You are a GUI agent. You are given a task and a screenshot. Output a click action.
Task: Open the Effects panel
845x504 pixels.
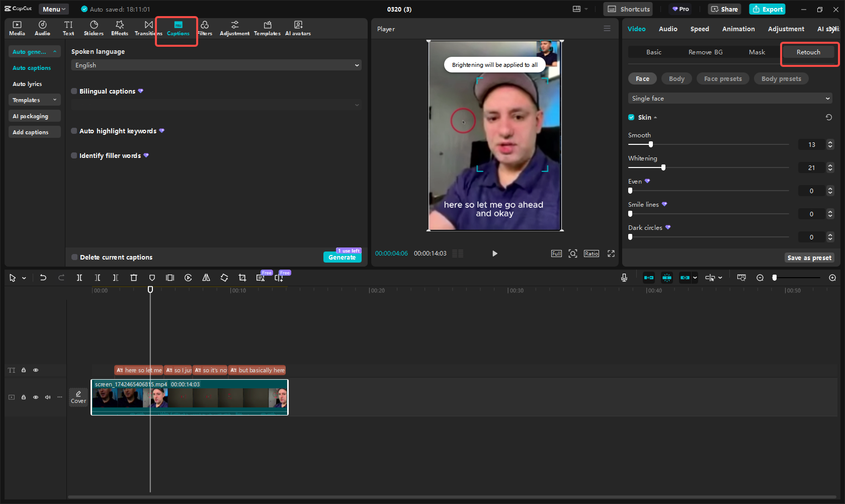click(x=120, y=28)
